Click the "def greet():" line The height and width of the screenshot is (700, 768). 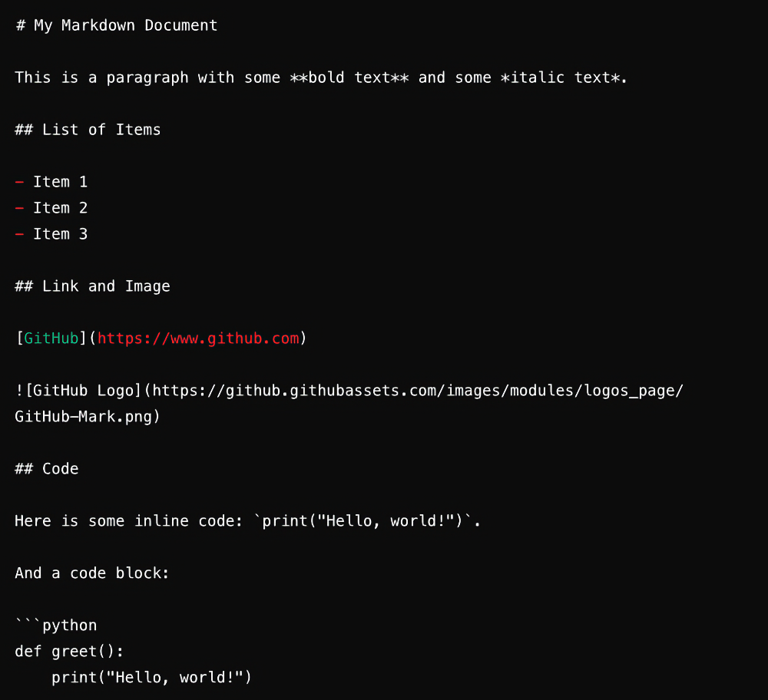coord(69,652)
